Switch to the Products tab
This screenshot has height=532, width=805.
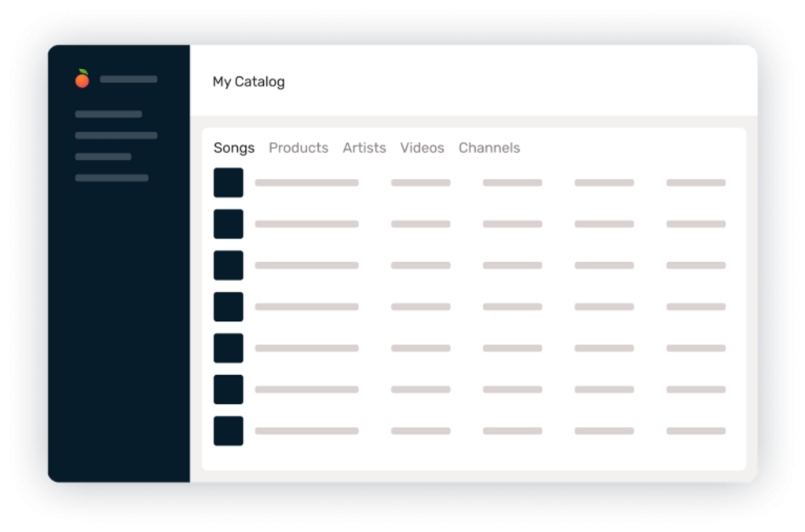click(298, 148)
